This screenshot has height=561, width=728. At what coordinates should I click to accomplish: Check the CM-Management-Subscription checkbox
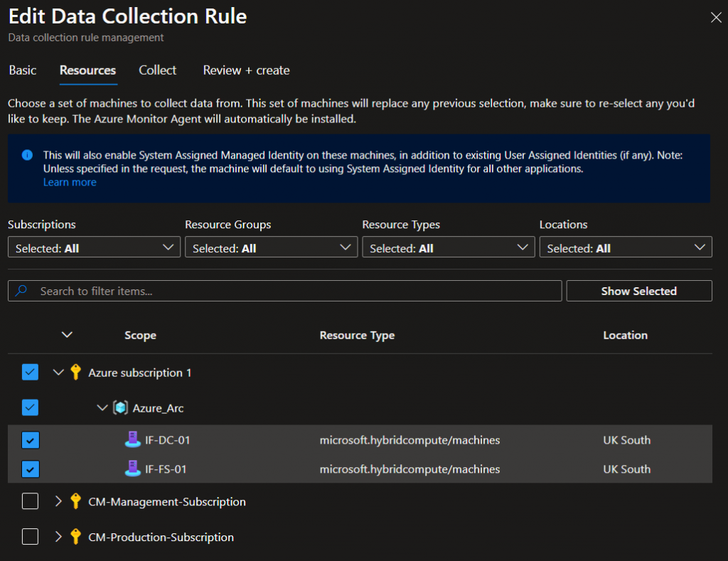coord(30,501)
